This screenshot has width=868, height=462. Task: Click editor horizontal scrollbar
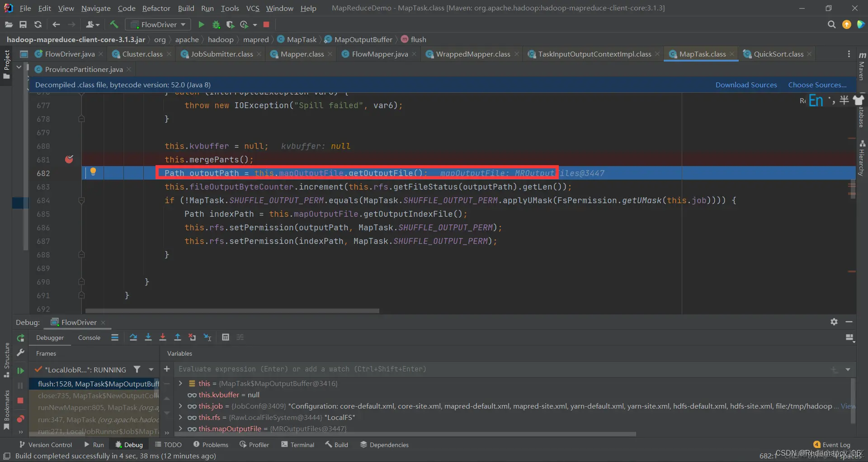(x=232, y=311)
